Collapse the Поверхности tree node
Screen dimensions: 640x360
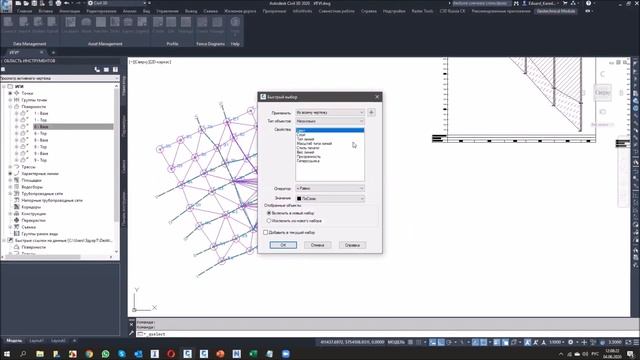[x=10, y=107]
